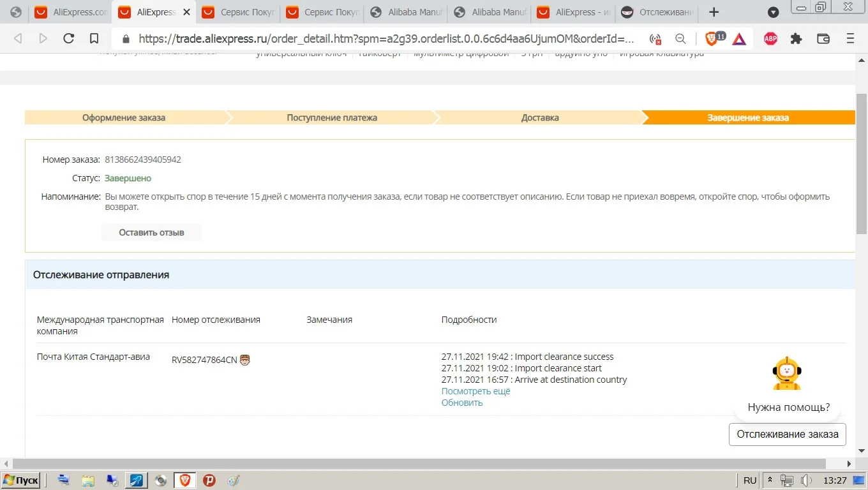Open the file explorer folder taskbar icon
Image resolution: width=868 pixels, height=490 pixels.
pos(88,480)
